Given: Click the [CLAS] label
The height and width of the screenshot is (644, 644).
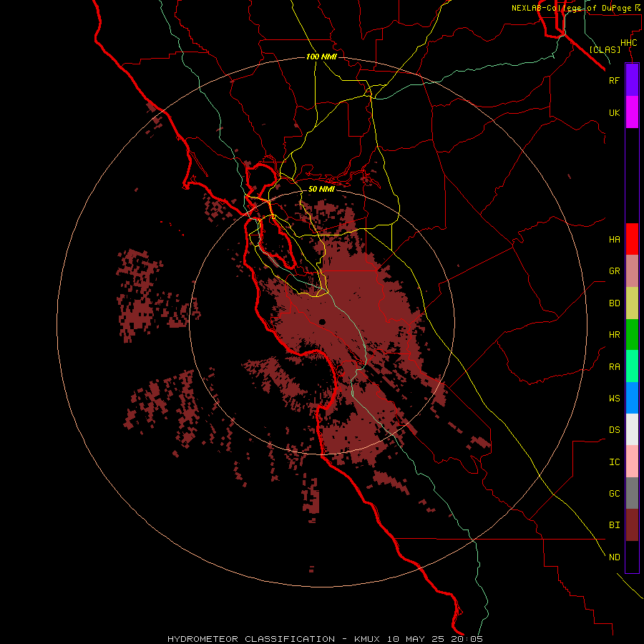Looking at the screenshot, I should click(605, 49).
